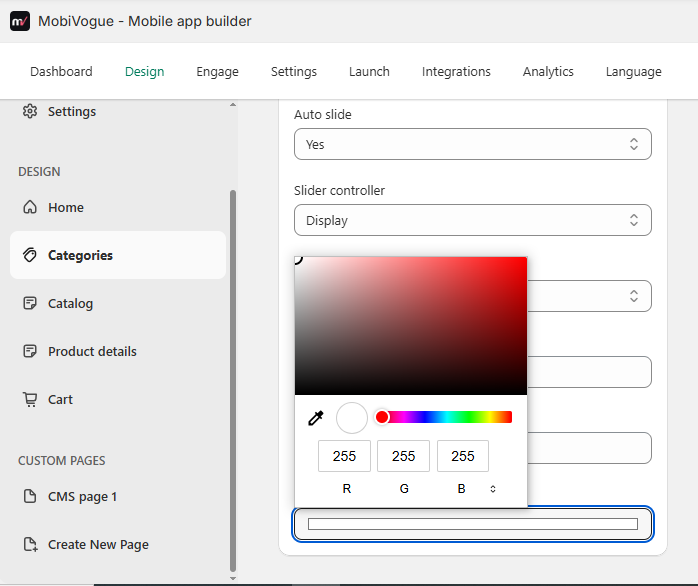Open the Launch tab
The image size is (698, 586).
pyautogui.click(x=369, y=71)
